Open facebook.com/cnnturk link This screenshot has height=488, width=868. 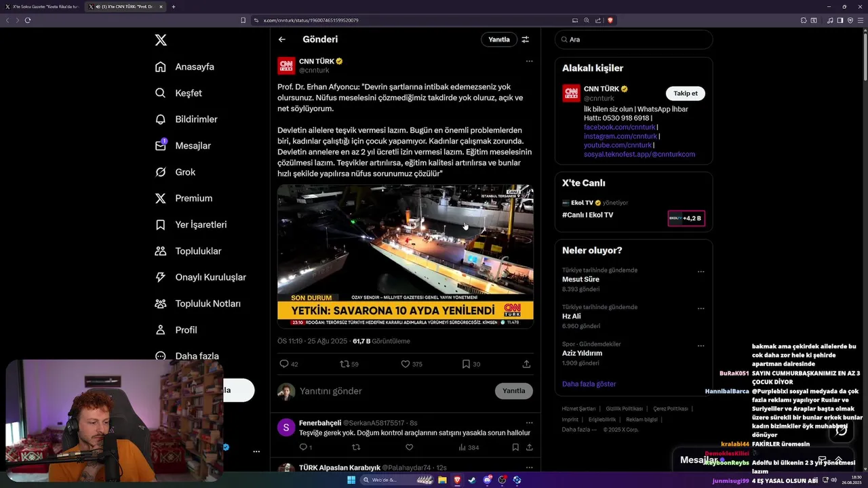619,127
